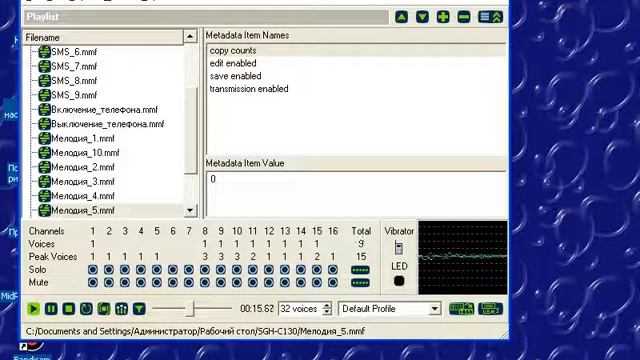Screen dimensions: 640x360
Task: Click the file path in the status bar
Action: click(x=195, y=331)
